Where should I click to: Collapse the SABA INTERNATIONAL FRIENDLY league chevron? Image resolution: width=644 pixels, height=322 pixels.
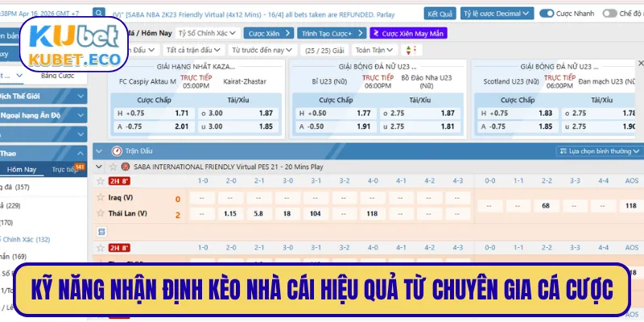coord(98,167)
